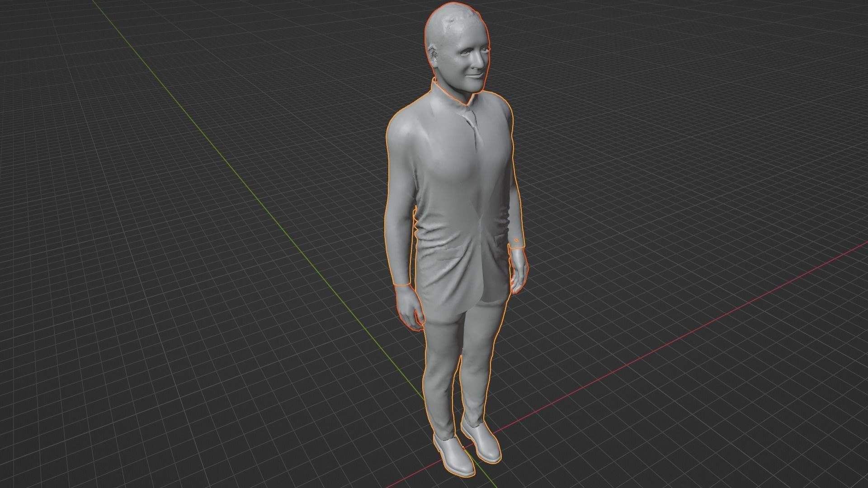Screen dimensions: 868x488
Task: Click the object origin dot between the shoes
Action: [x=463, y=448]
